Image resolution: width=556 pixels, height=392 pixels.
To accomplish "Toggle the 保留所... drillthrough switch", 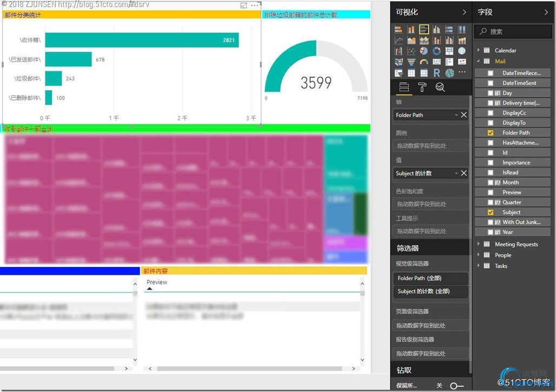I will 456,386.
